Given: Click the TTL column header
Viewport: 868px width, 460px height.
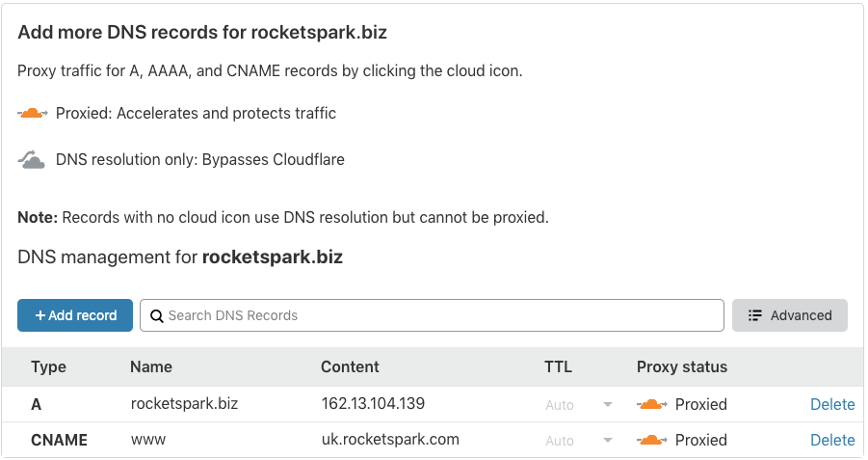Looking at the screenshot, I should 558,366.
